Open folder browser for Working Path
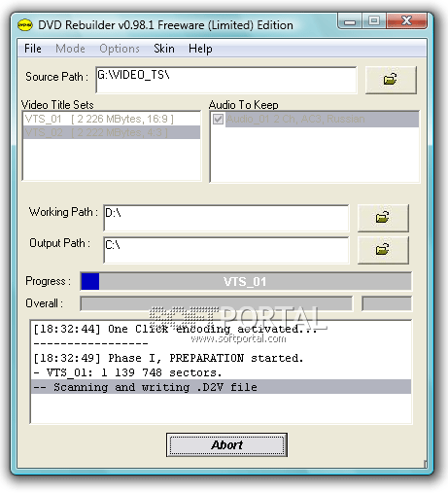This screenshot has height=494, width=448. click(x=383, y=218)
